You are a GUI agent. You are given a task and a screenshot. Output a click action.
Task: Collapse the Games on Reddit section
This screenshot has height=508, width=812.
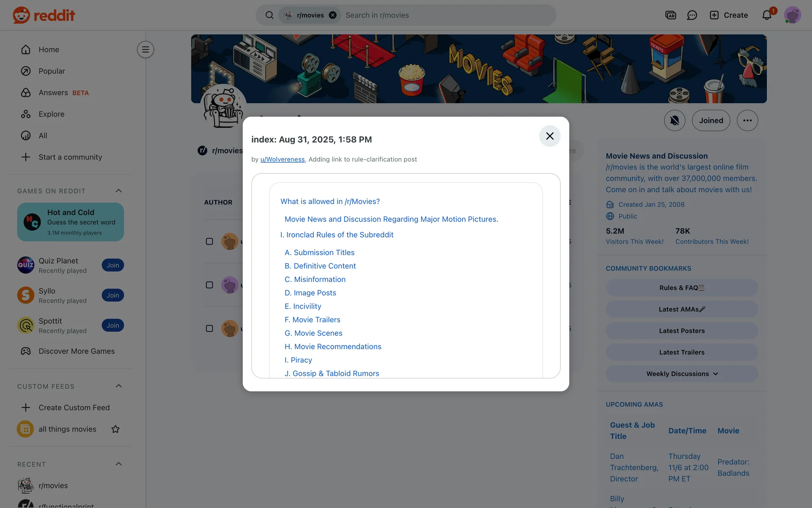tap(118, 191)
